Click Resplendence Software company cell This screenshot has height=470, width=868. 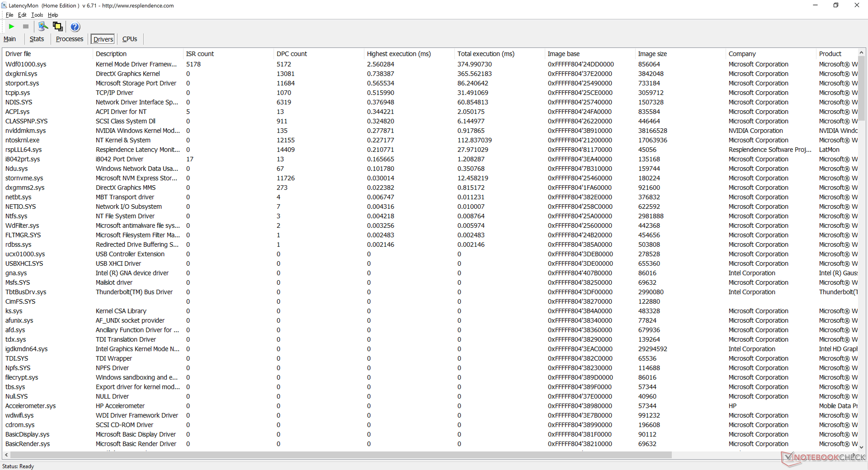click(x=770, y=150)
